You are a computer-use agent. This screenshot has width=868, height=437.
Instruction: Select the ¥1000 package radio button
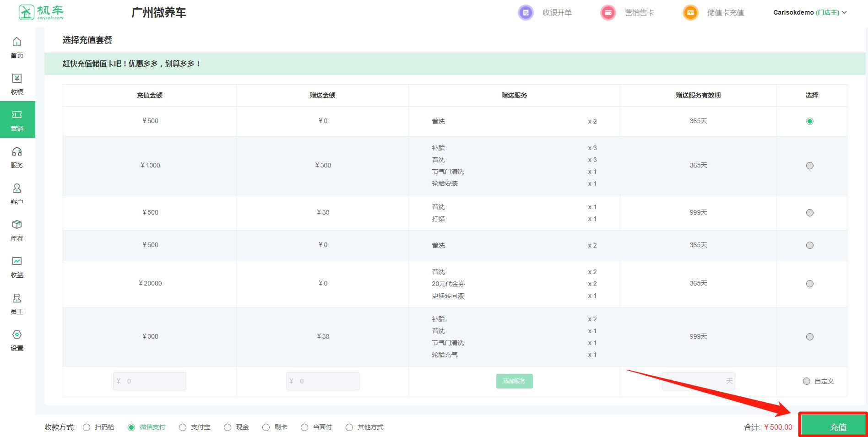pos(810,166)
